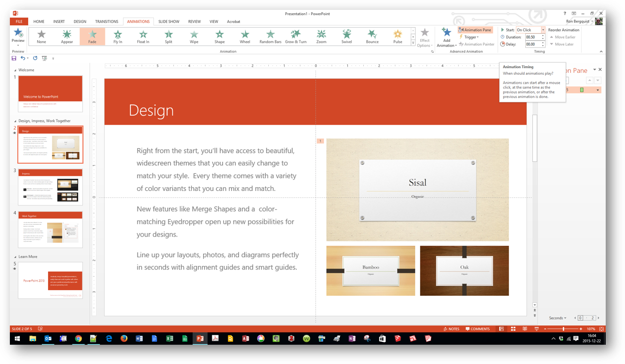
Task: Open the Acrobat tab
Action: [x=233, y=22]
